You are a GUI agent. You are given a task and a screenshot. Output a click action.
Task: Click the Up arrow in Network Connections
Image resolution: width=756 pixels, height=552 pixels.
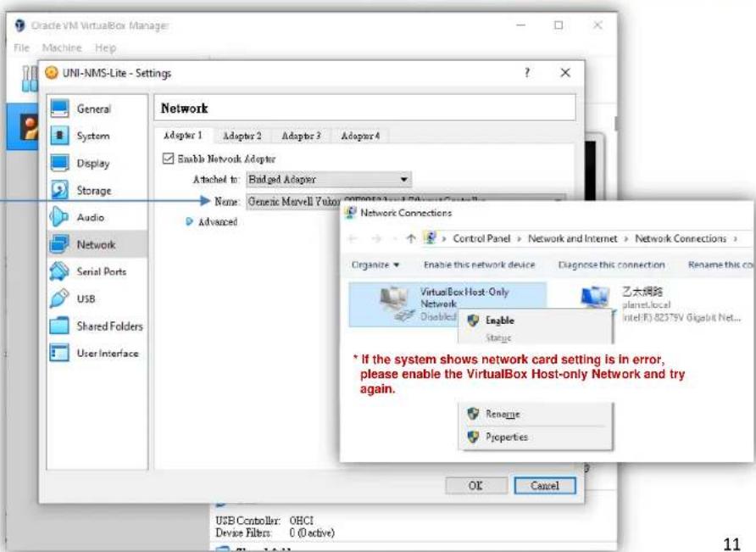click(411, 238)
